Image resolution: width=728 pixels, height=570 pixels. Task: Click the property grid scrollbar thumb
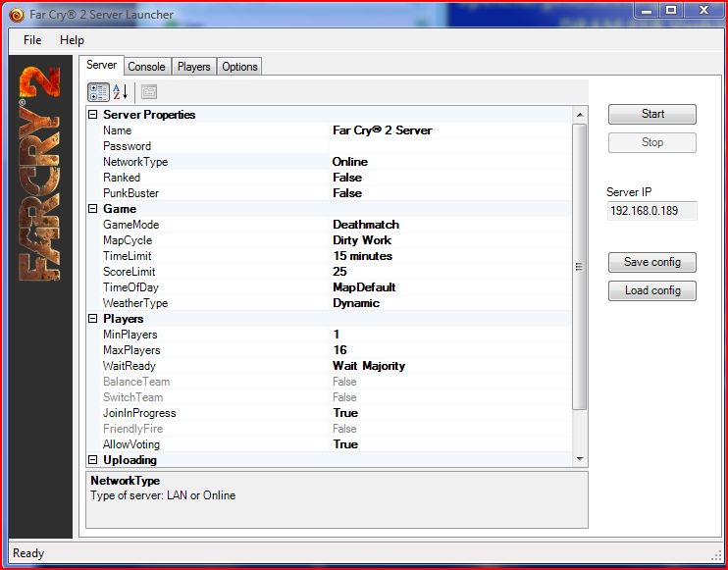[580, 267]
